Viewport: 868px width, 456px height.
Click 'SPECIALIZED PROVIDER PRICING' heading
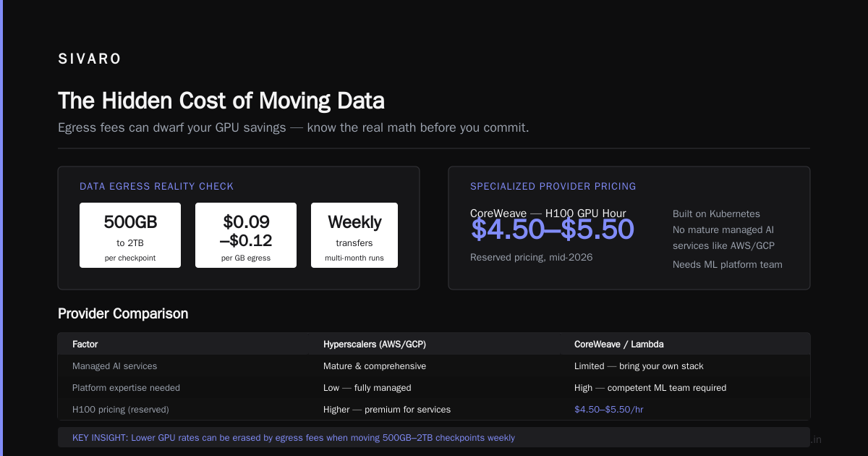click(x=553, y=187)
